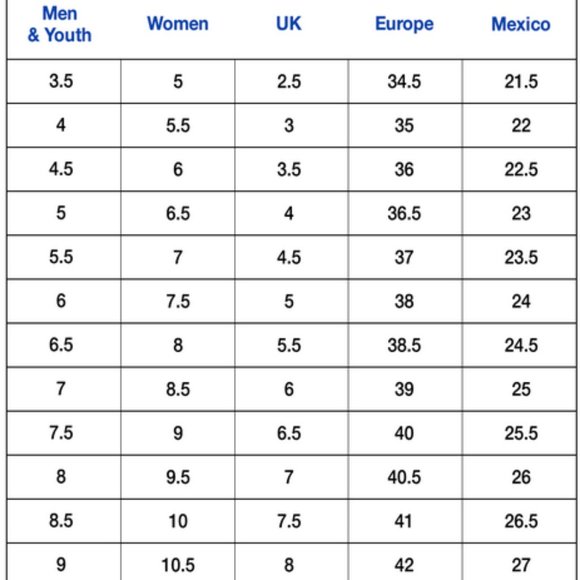Click the Europe 42 cell
This screenshot has height=580, width=580.
coord(405,562)
